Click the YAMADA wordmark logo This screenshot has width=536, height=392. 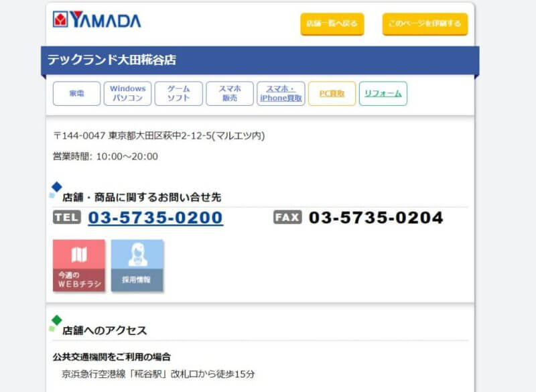(105, 19)
